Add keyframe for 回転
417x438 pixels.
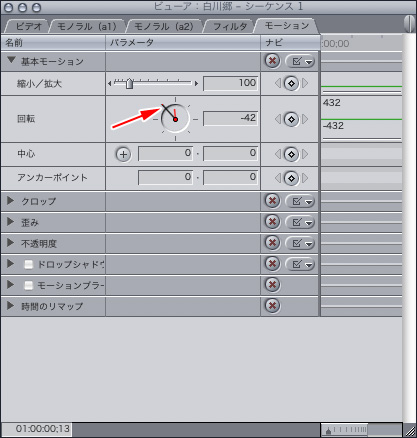pyautogui.click(x=291, y=119)
